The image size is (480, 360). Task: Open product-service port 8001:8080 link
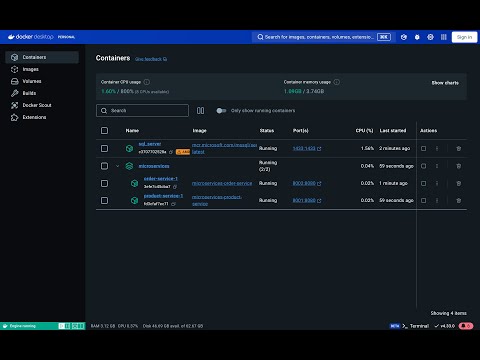tap(307, 200)
